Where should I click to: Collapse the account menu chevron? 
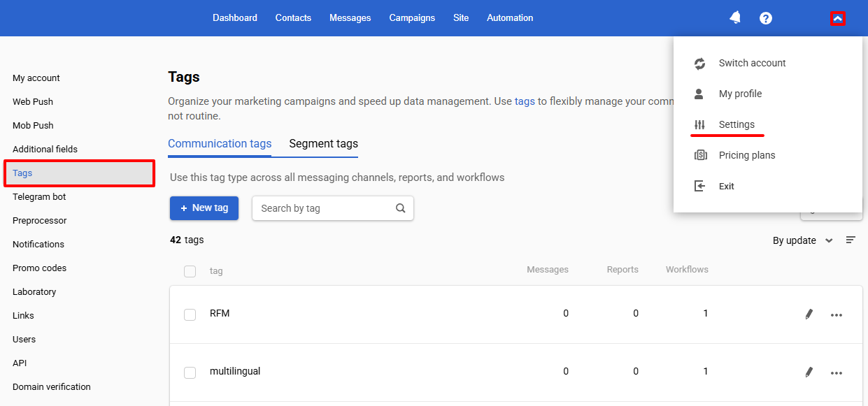[x=838, y=19]
